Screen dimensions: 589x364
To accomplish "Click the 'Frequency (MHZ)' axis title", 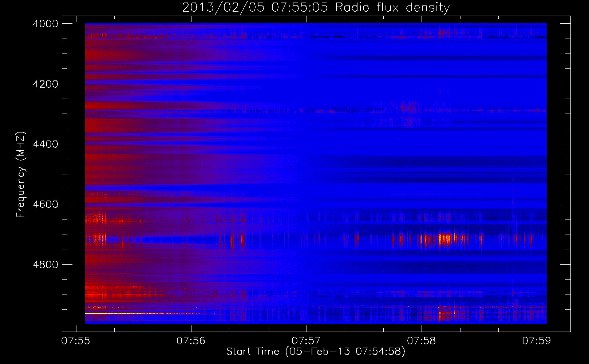I will [21, 174].
